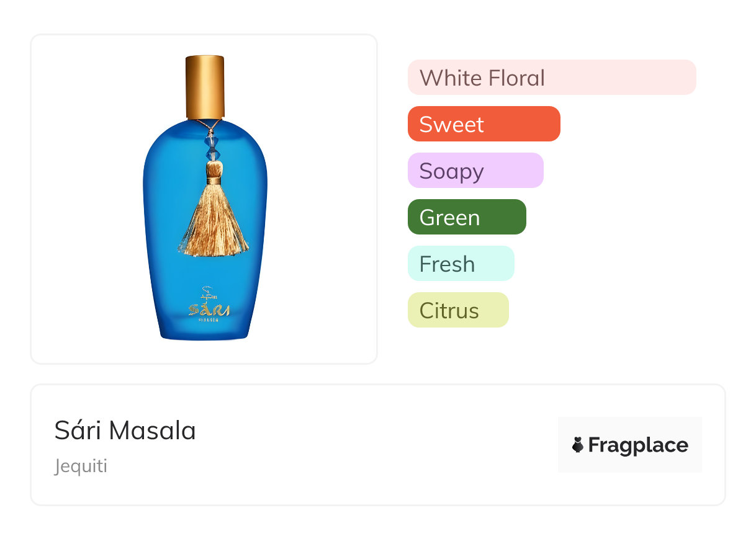The image size is (756, 536).
Task: Click the small text beneath the Sári logo
Action: click(x=209, y=321)
